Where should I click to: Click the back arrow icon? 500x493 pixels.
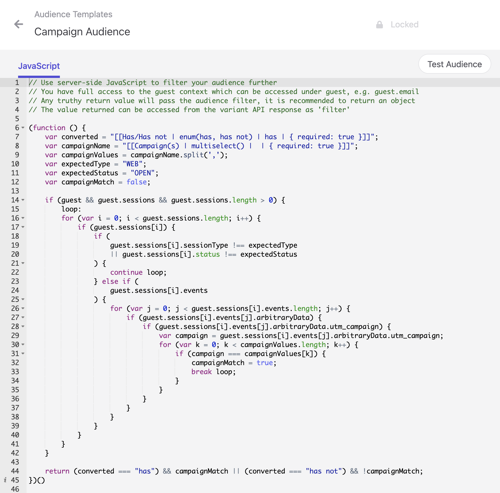(19, 24)
